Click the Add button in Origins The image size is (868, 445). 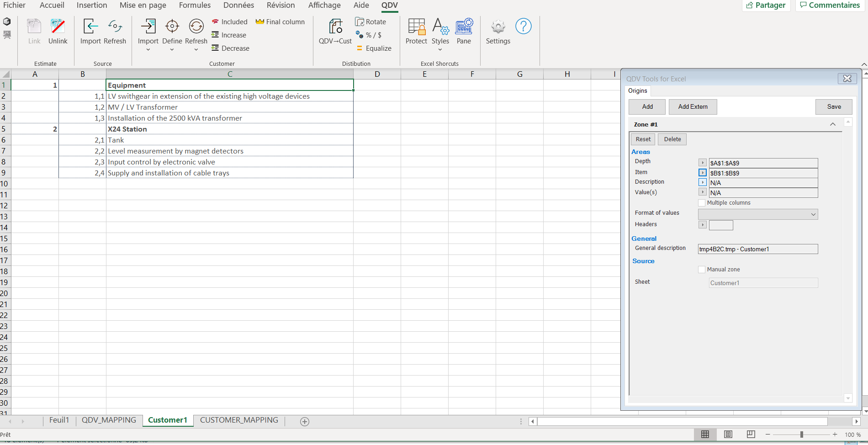coord(647,106)
